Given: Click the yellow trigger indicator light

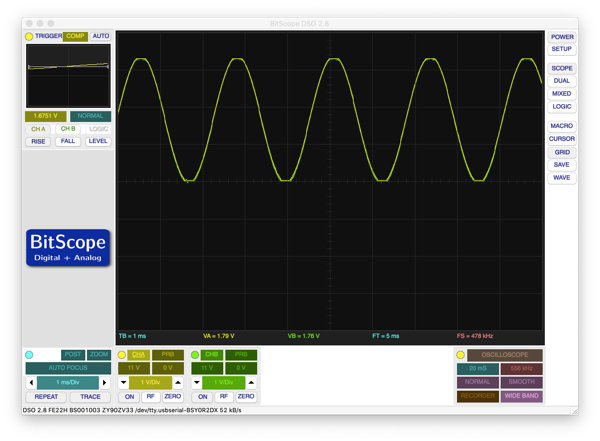Looking at the screenshot, I should pos(29,36).
